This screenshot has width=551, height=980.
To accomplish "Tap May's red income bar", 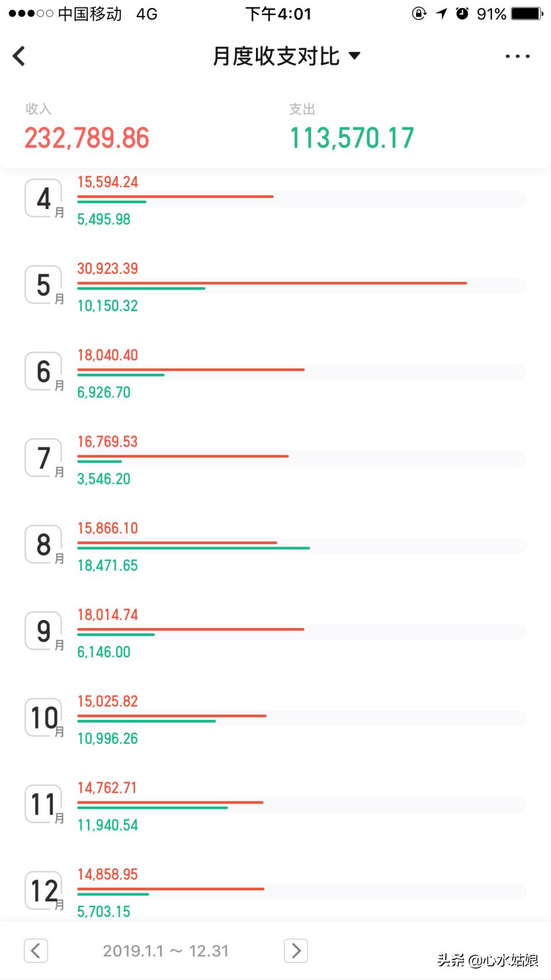I will (272, 283).
